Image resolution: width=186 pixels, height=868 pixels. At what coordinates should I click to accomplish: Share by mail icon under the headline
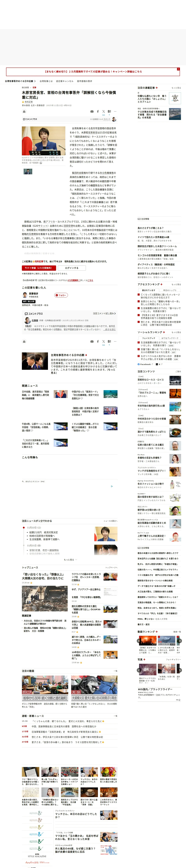coord(92,112)
